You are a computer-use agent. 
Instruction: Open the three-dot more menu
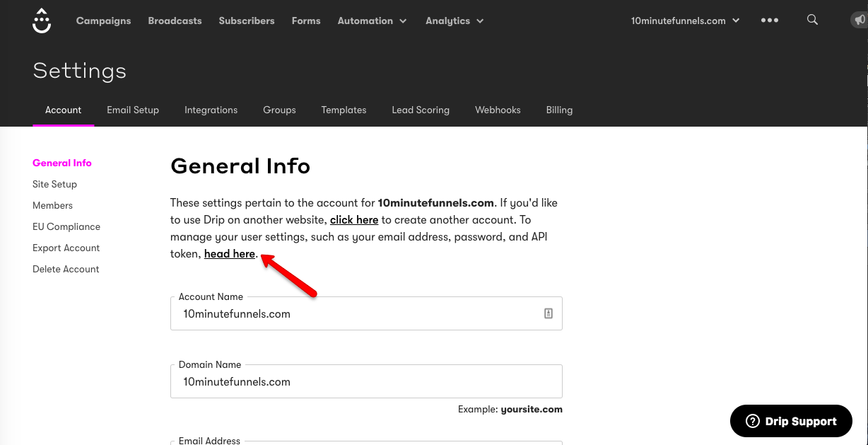pos(770,21)
